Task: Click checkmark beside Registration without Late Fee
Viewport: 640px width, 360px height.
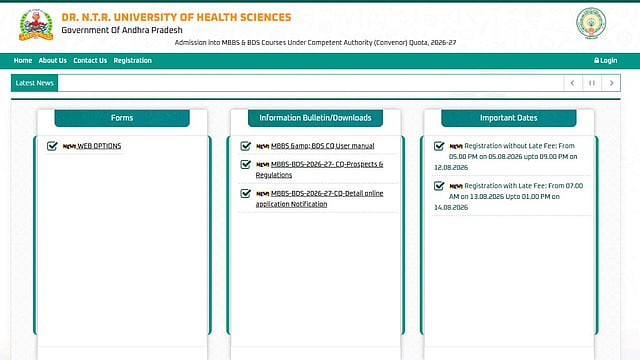Action: pos(439,146)
